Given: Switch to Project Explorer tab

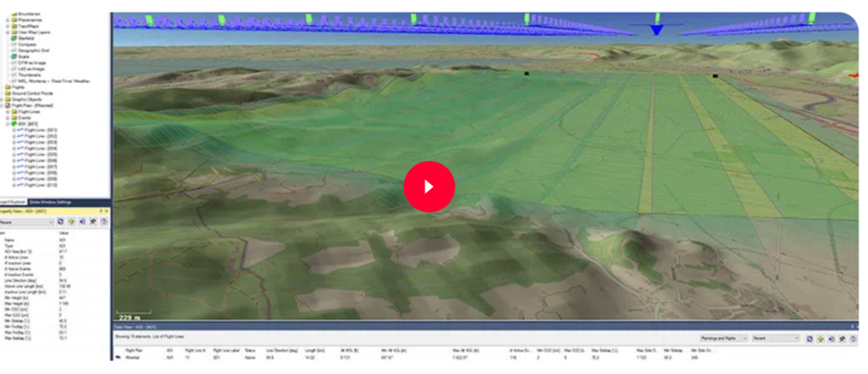Looking at the screenshot, I should (x=14, y=201).
